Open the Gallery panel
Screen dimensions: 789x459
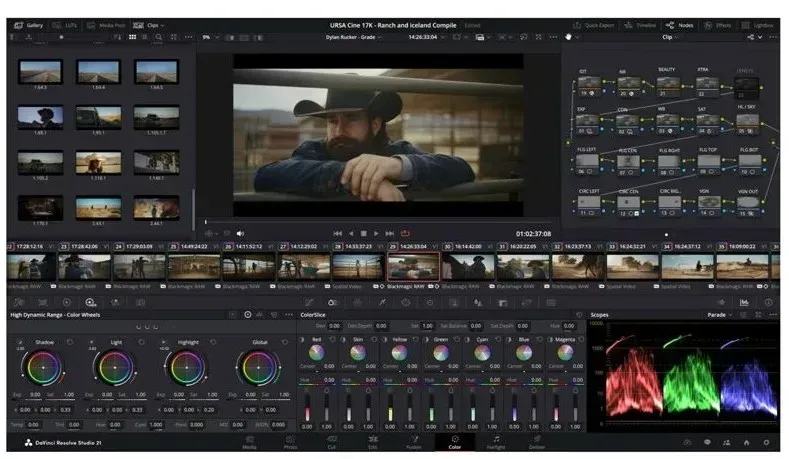tap(29, 25)
